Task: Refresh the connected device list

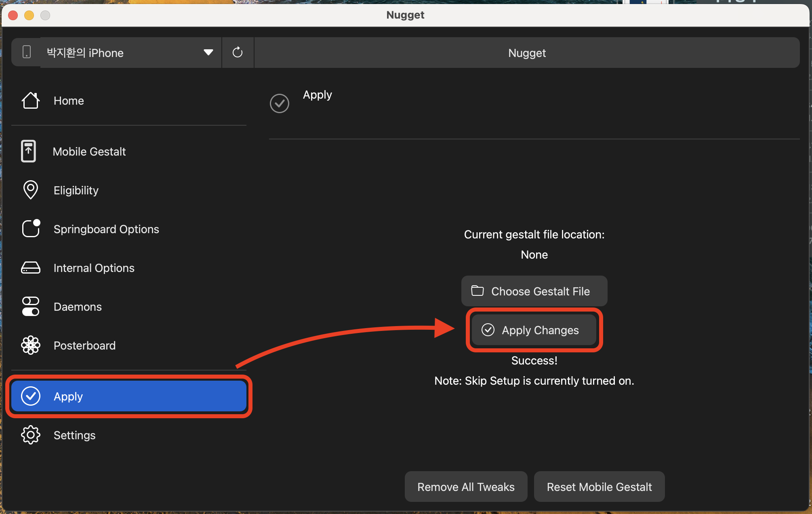Action: [x=238, y=53]
